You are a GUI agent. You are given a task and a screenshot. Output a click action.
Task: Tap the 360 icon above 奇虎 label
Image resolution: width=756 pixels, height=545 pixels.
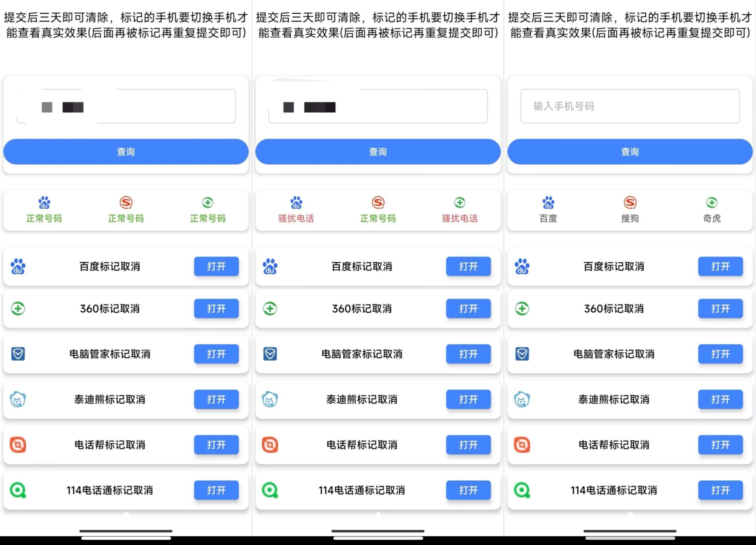pos(712,202)
